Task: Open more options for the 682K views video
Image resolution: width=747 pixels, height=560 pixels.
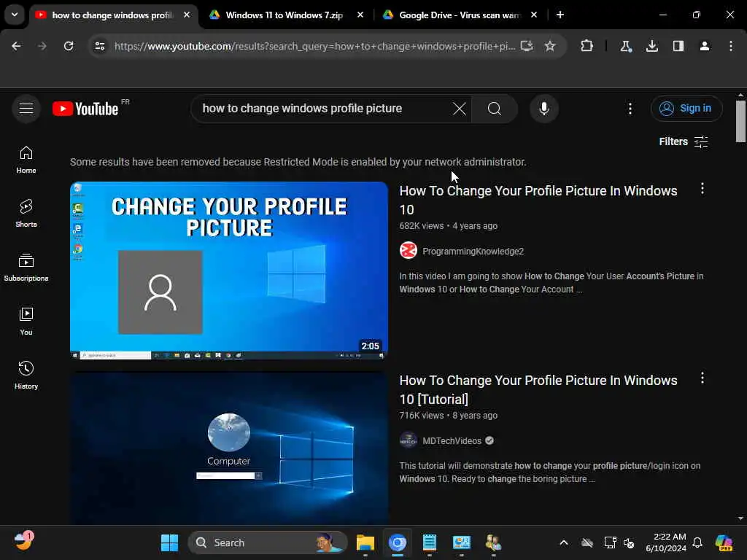Action: click(703, 189)
